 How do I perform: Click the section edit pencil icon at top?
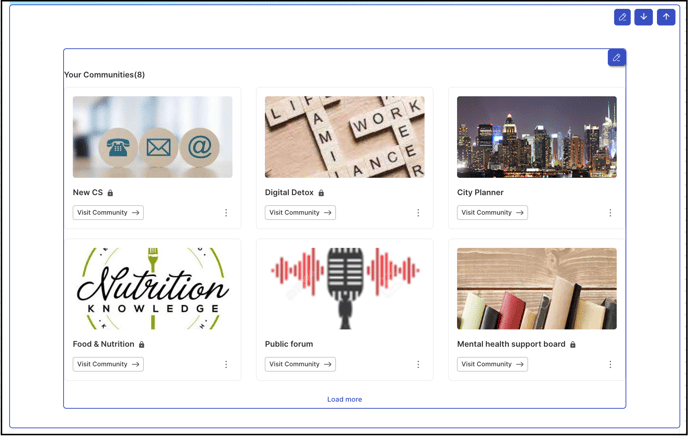click(622, 17)
